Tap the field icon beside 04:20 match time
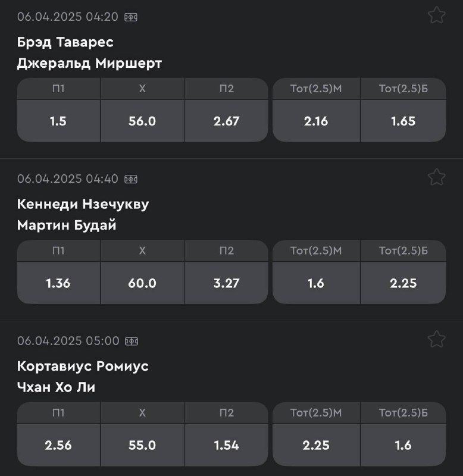This screenshot has width=463, height=476. click(131, 17)
